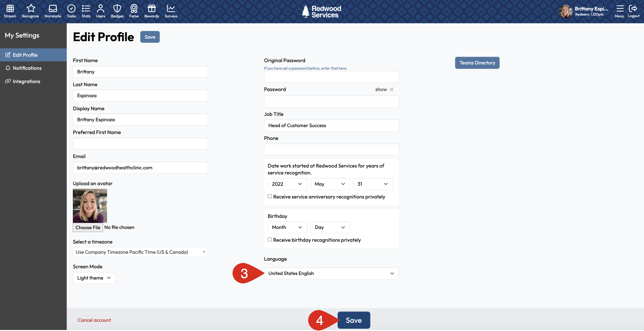Open Nominate inbox icon
644x331 pixels.
[x=53, y=9]
